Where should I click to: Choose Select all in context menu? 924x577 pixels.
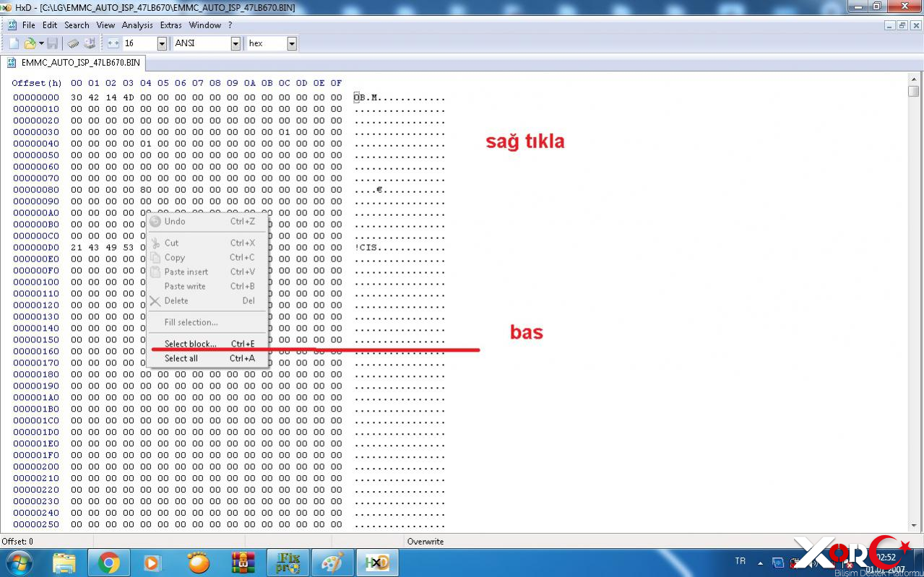pyautogui.click(x=181, y=358)
